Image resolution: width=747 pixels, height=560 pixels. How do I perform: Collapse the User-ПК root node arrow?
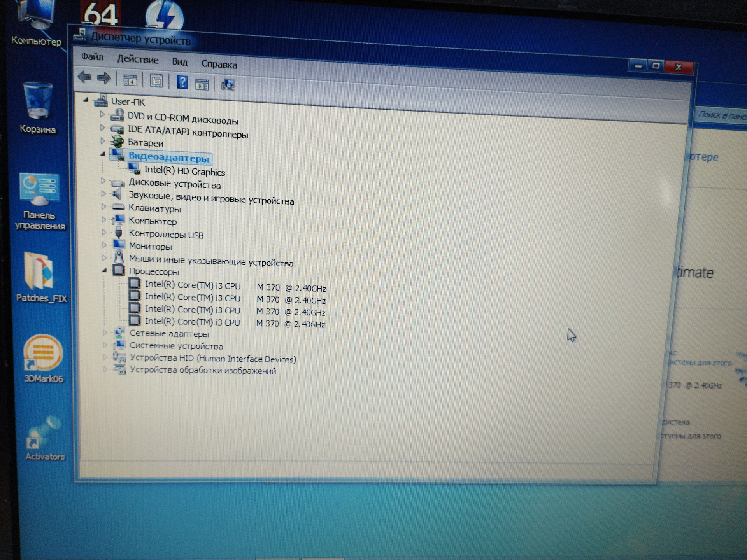86,100
